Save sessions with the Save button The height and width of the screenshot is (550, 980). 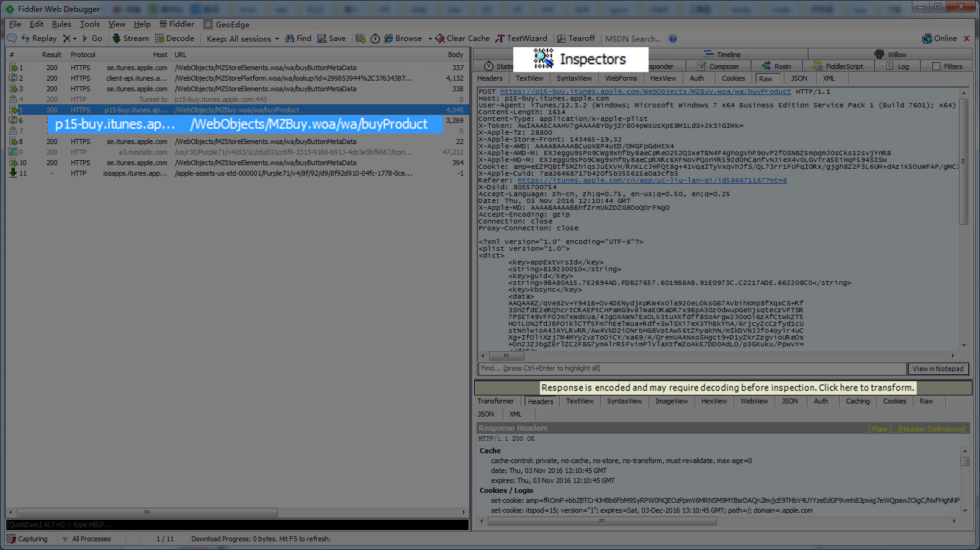(x=331, y=38)
